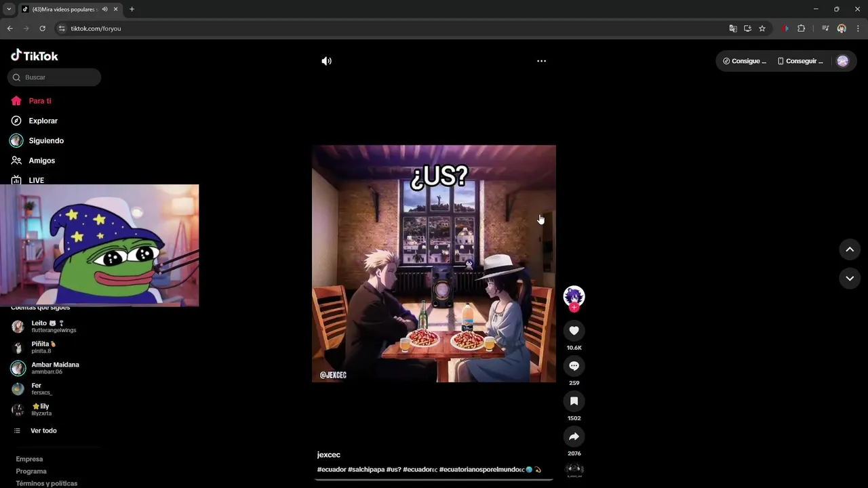Open the jexcec username link

pyautogui.click(x=328, y=455)
